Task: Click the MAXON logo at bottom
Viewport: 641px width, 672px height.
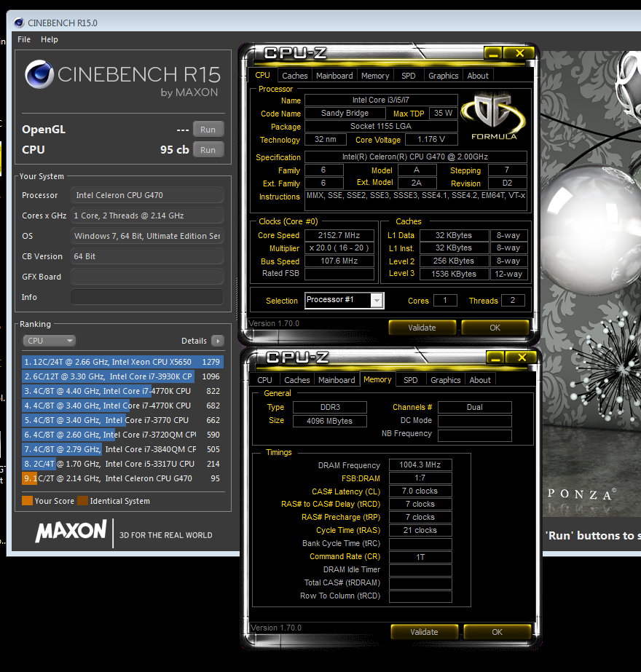Action: coord(71,531)
